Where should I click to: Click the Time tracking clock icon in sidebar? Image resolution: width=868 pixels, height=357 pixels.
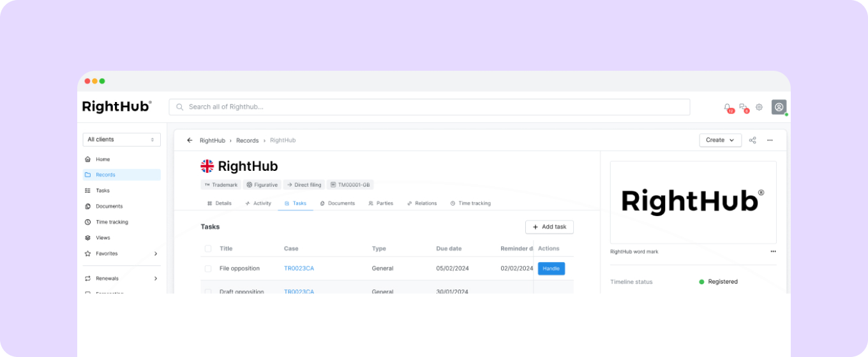click(87, 222)
